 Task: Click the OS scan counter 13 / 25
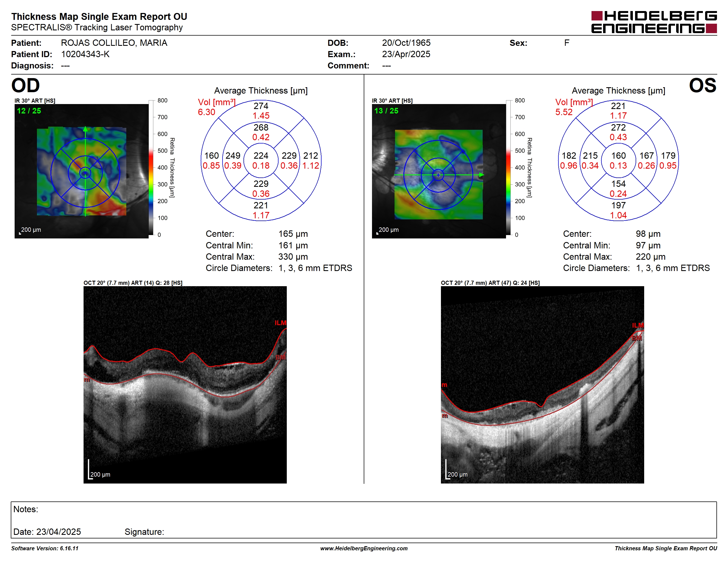386,111
